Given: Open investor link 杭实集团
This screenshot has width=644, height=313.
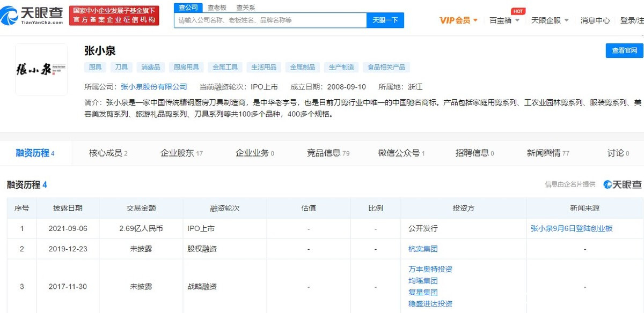Looking at the screenshot, I should pyautogui.click(x=423, y=249).
